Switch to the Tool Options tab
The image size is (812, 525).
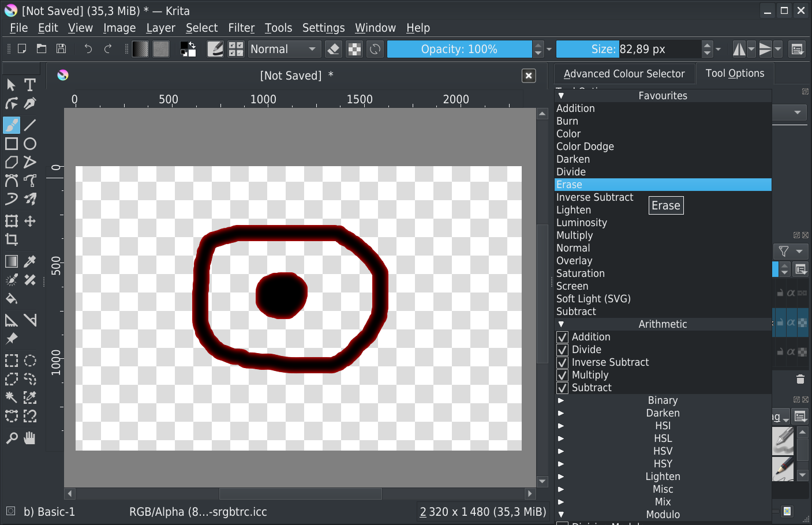click(734, 73)
